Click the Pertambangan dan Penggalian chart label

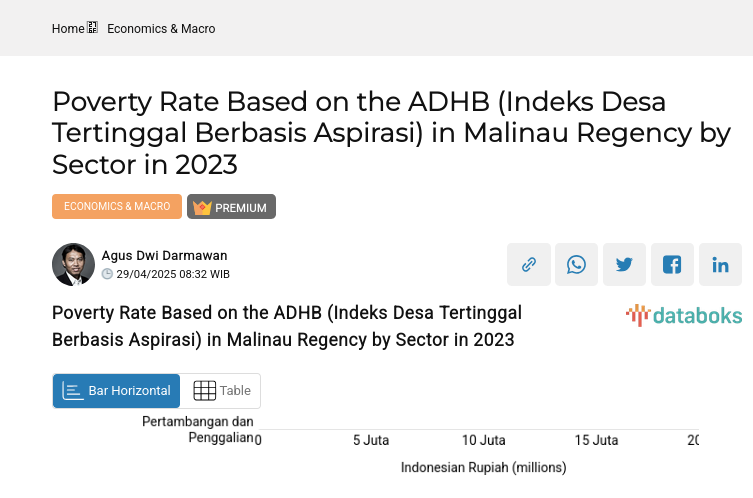click(x=197, y=429)
